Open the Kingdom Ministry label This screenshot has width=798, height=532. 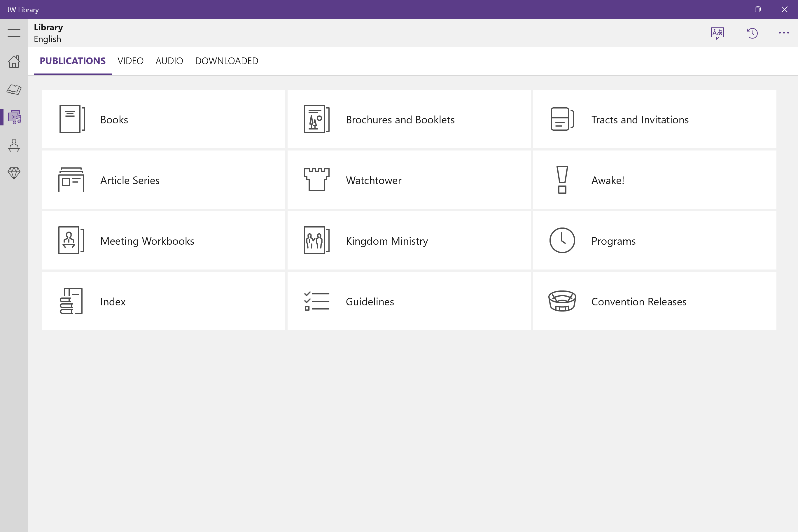coord(387,241)
